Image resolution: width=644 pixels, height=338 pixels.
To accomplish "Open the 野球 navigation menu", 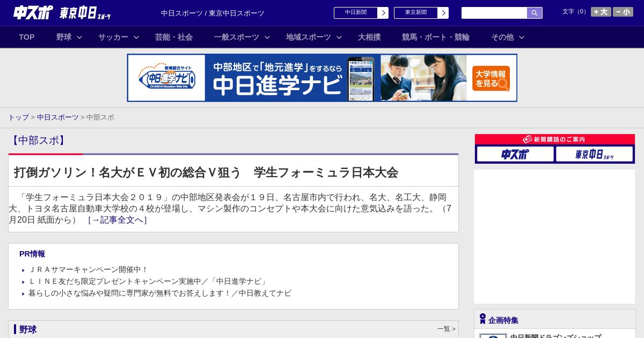I will pyautogui.click(x=64, y=37).
